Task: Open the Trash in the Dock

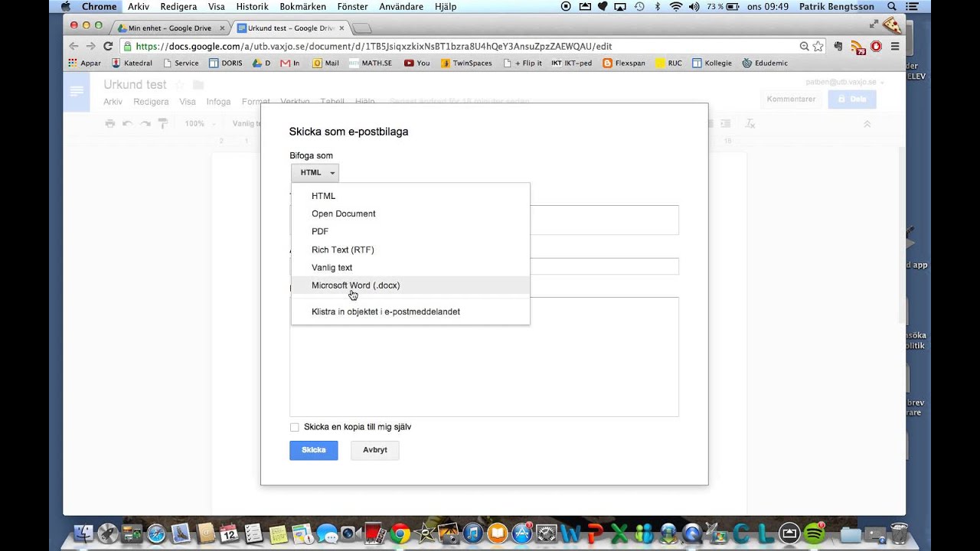Action: (x=900, y=533)
